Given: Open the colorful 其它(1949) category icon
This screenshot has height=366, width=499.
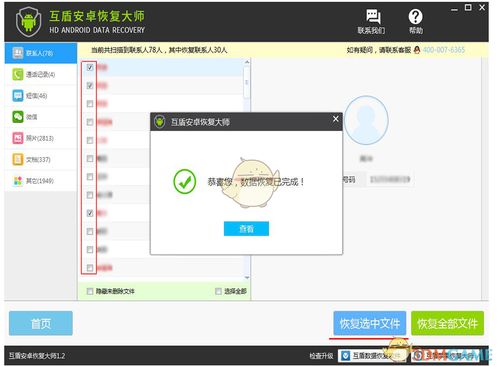Looking at the screenshot, I should pyautogui.click(x=18, y=181).
